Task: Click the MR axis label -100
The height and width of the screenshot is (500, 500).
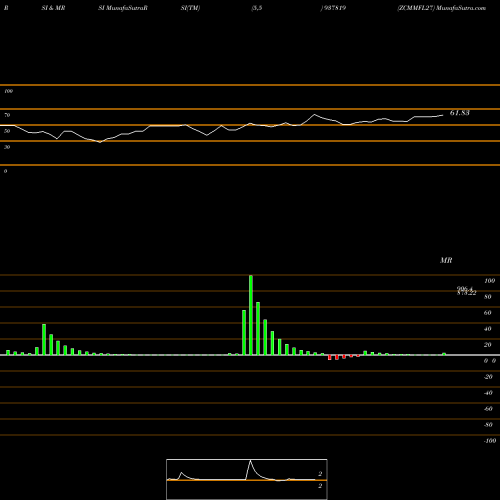Action: [490, 441]
